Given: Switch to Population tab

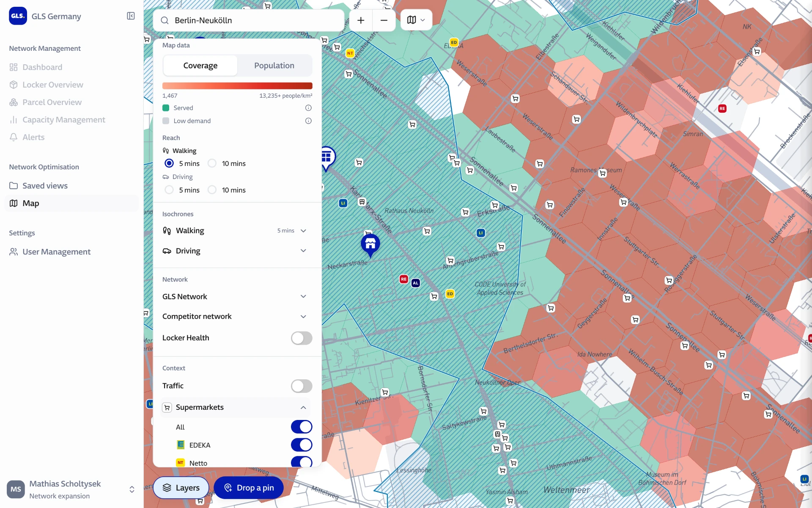Looking at the screenshot, I should (274, 66).
